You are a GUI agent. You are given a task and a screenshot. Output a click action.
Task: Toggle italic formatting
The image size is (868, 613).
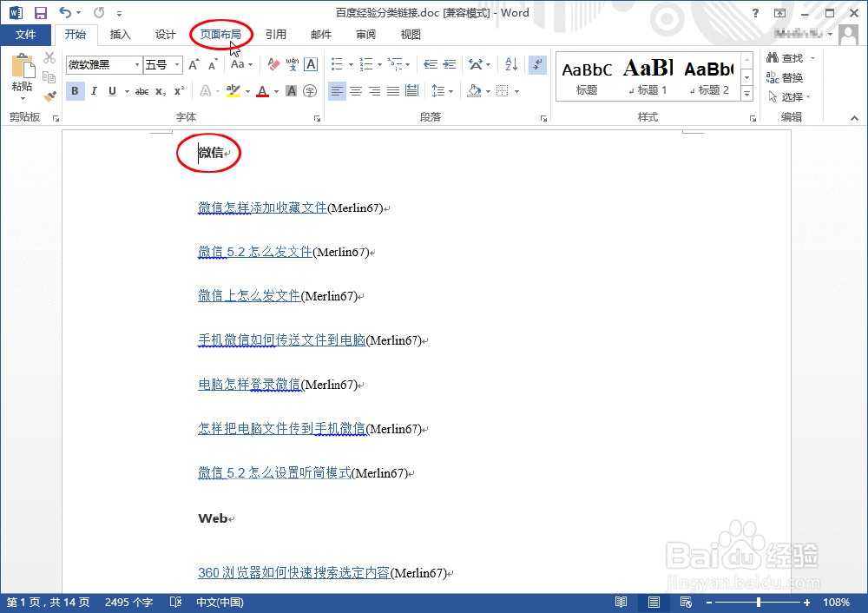[94, 91]
